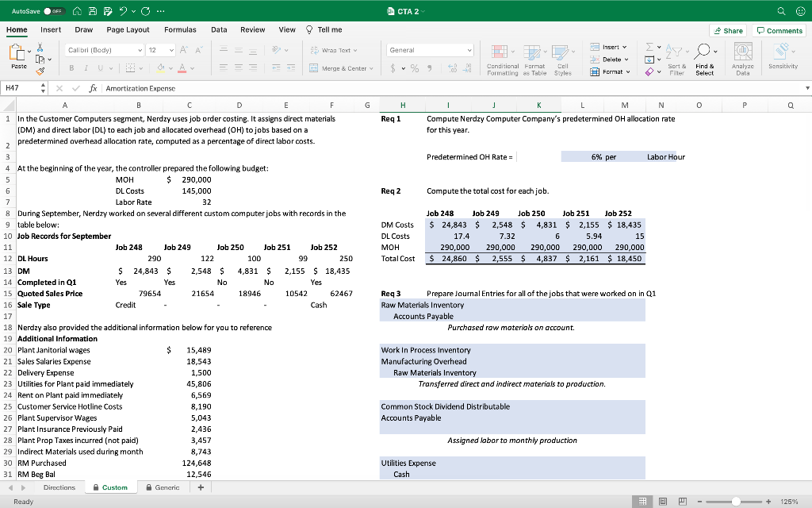Click the Paste clipboard icon
This screenshot has width=812, height=508.
(17, 52)
